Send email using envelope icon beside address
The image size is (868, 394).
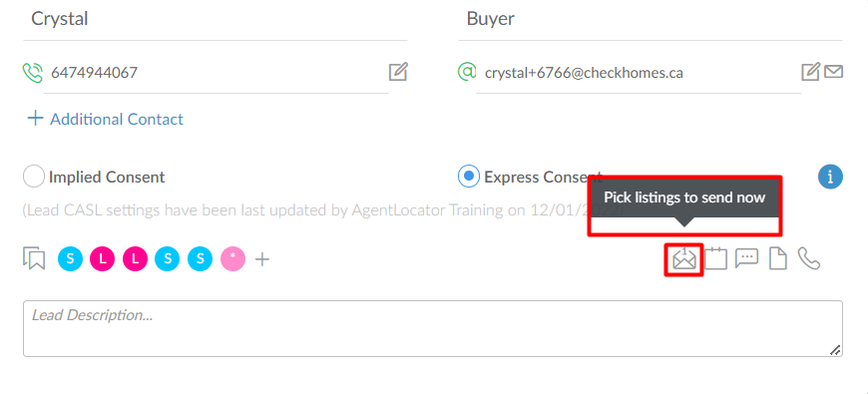click(x=834, y=72)
